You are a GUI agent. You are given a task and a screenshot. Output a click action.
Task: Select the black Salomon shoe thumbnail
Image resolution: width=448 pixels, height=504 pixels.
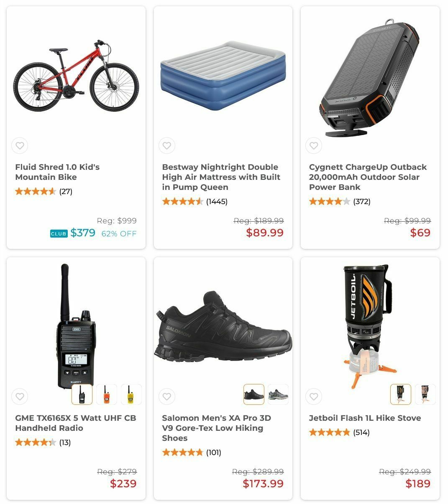click(254, 394)
